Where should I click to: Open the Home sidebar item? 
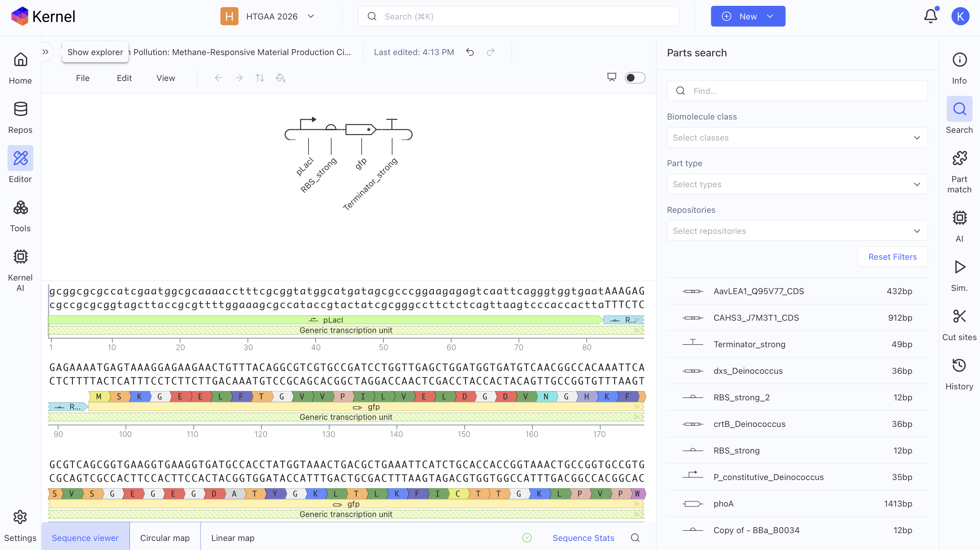20,68
